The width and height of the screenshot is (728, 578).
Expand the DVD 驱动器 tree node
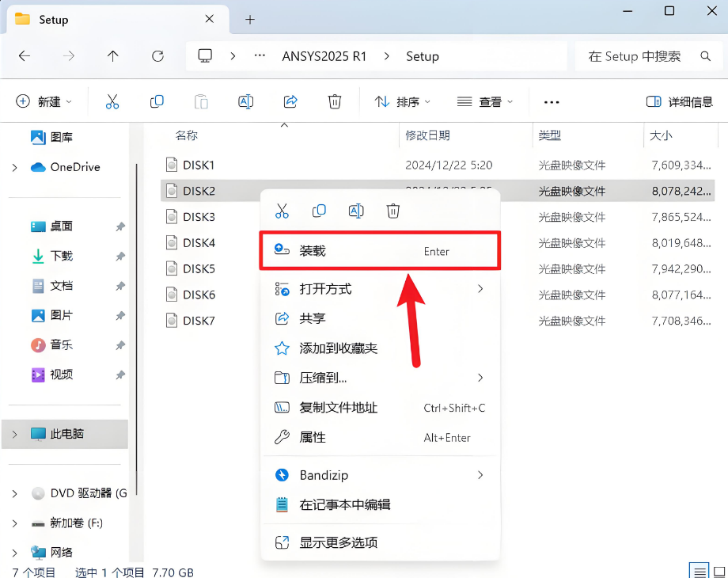click(x=14, y=493)
